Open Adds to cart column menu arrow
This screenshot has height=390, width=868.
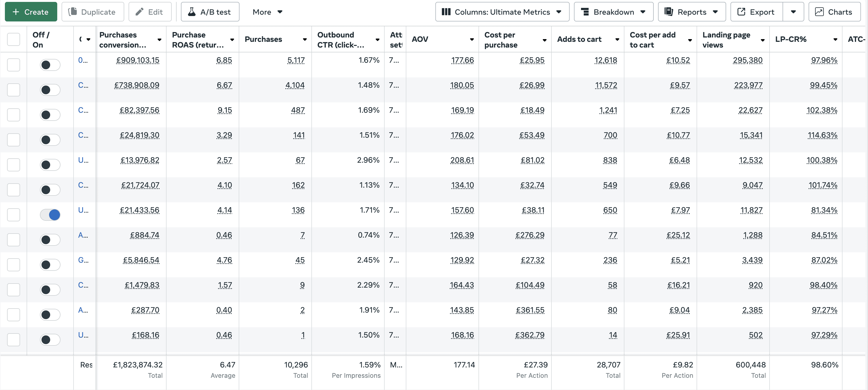(617, 40)
